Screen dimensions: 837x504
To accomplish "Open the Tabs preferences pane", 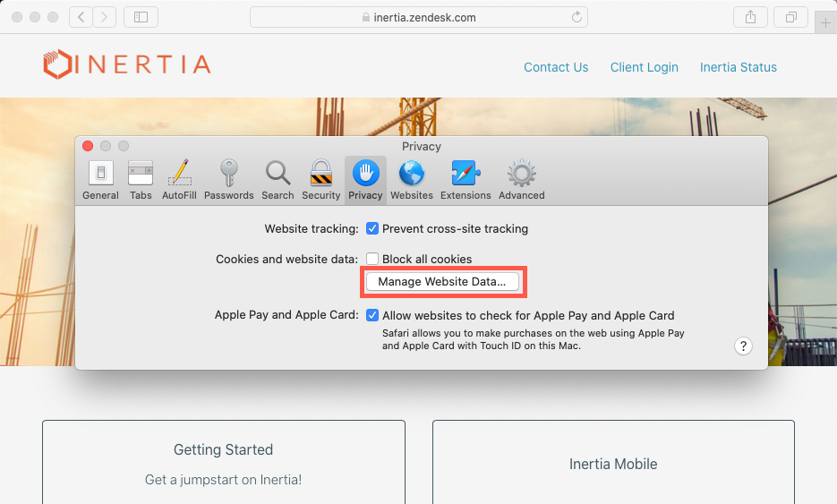I will point(141,180).
